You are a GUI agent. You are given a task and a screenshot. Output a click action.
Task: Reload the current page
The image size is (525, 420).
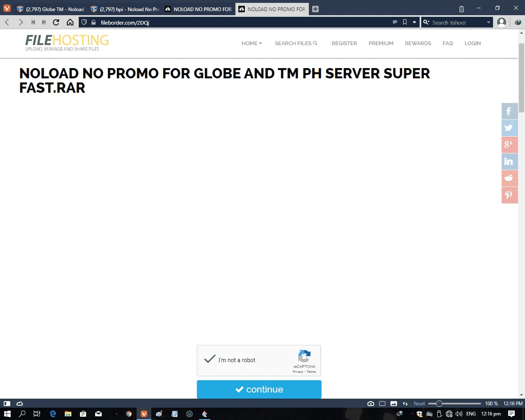(x=56, y=22)
